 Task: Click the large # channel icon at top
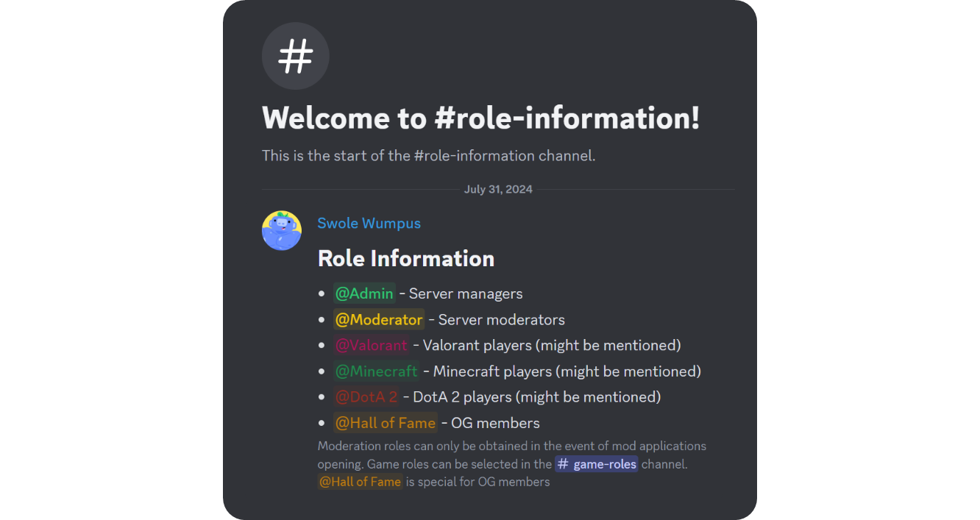click(295, 56)
